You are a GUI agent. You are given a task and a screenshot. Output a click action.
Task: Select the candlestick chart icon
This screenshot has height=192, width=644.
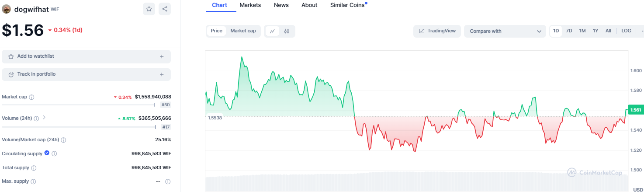tap(287, 31)
